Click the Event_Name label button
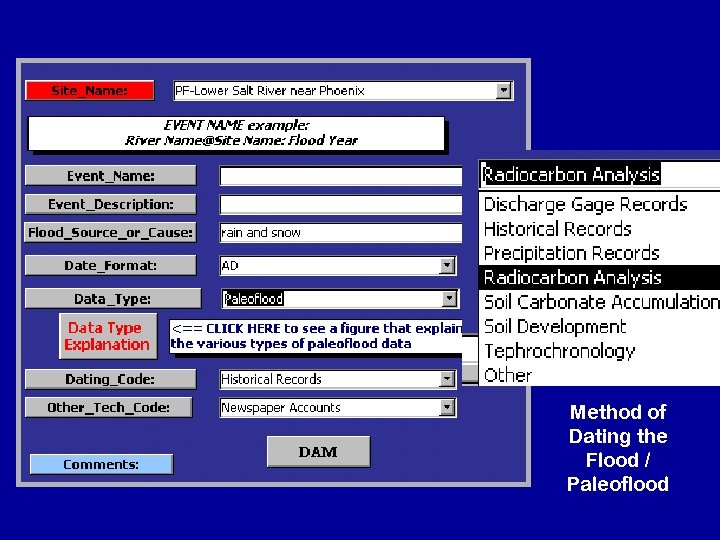 click(111, 176)
